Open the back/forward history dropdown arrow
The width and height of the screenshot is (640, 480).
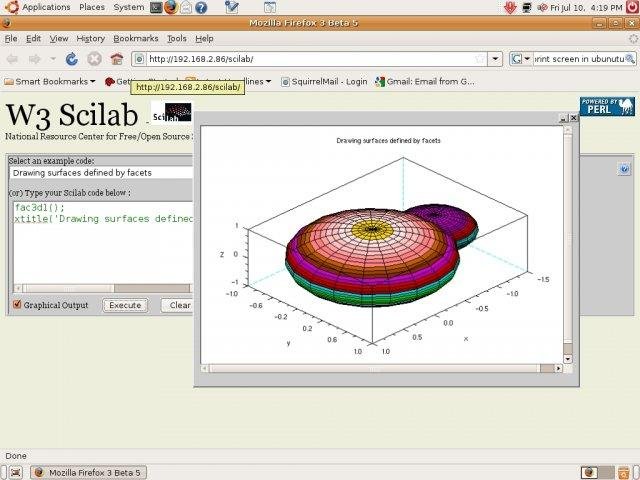click(53, 59)
